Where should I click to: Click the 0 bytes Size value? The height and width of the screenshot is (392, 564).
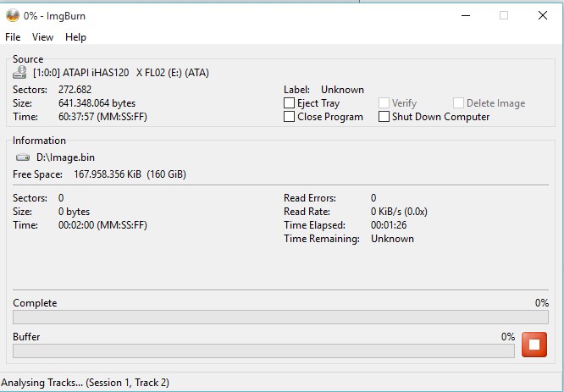coord(74,212)
